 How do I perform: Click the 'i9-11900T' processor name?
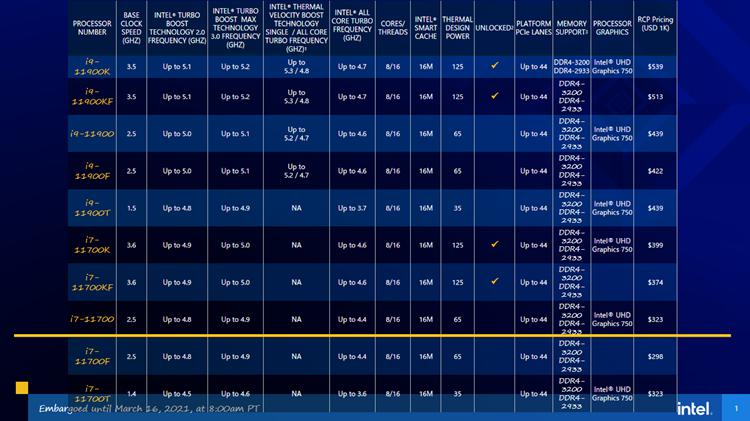point(92,208)
